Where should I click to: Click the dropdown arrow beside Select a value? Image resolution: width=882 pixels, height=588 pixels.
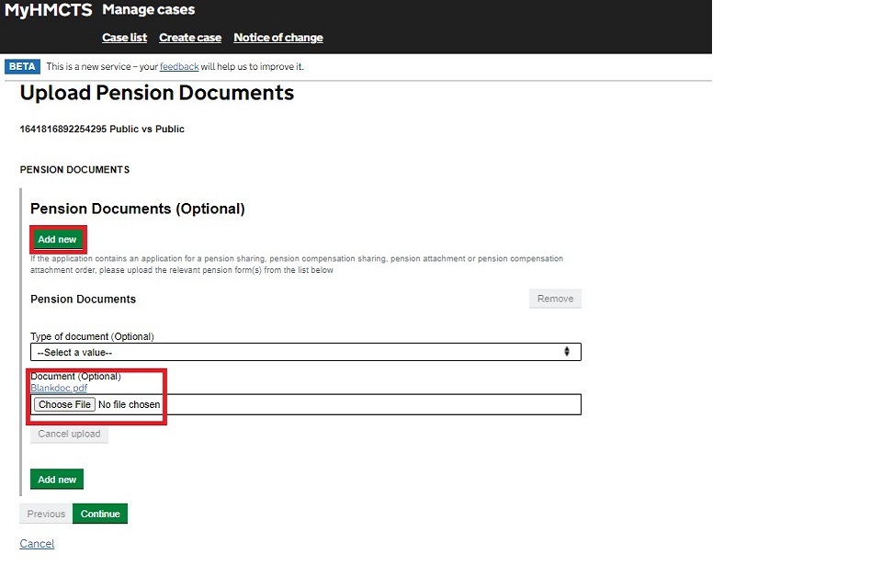pyautogui.click(x=567, y=352)
